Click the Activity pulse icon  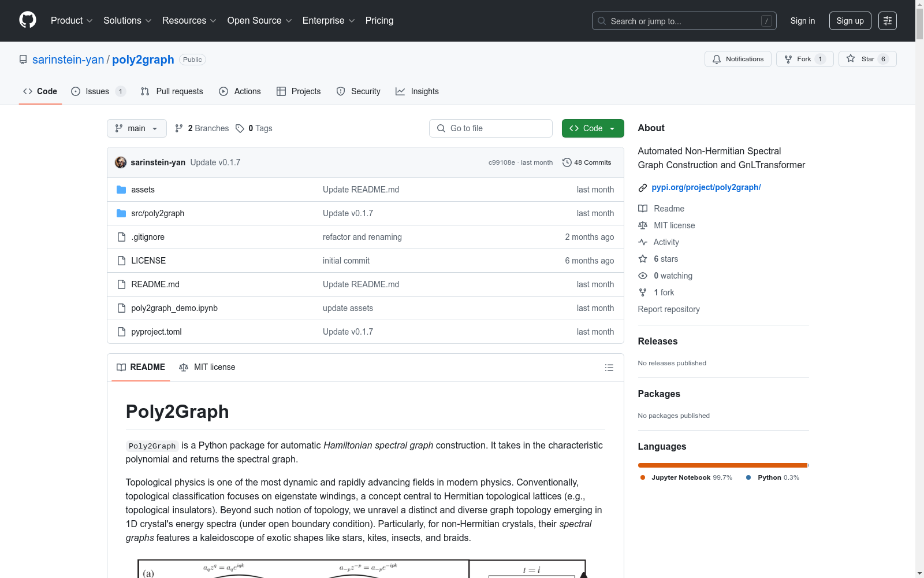tap(643, 242)
